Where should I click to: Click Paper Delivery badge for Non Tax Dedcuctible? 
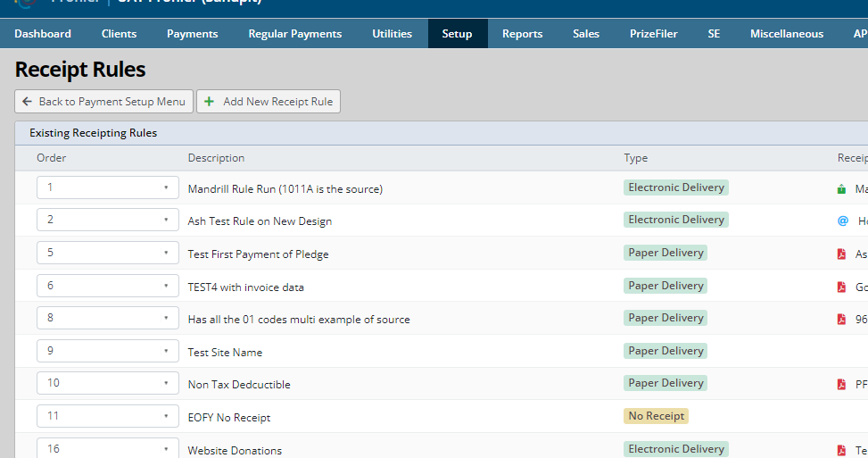pyautogui.click(x=665, y=383)
